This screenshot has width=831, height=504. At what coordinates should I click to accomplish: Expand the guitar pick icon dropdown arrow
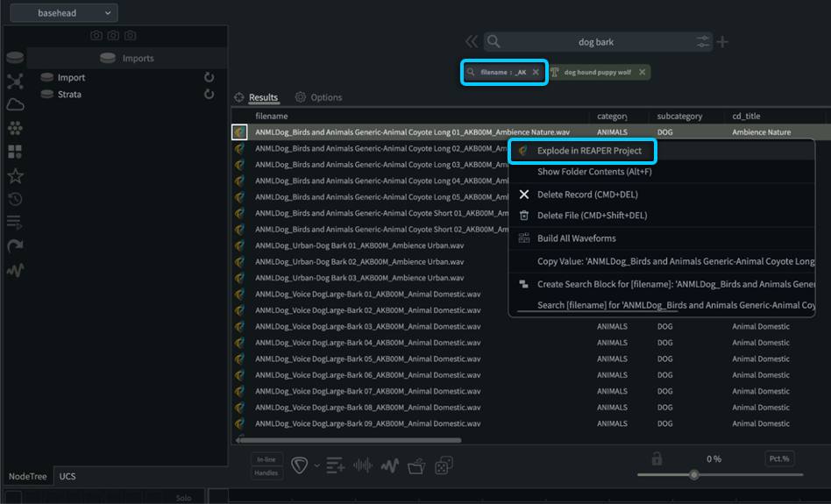pyautogui.click(x=317, y=465)
